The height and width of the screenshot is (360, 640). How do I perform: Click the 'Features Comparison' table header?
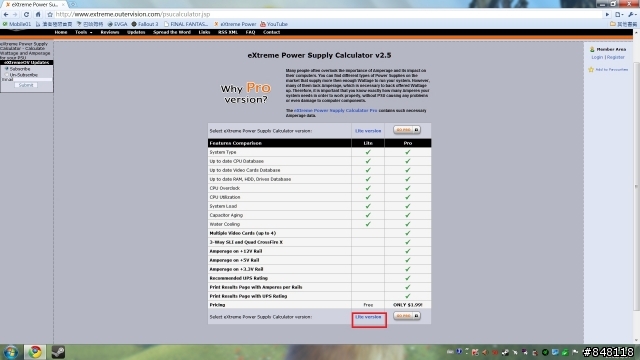pos(280,143)
